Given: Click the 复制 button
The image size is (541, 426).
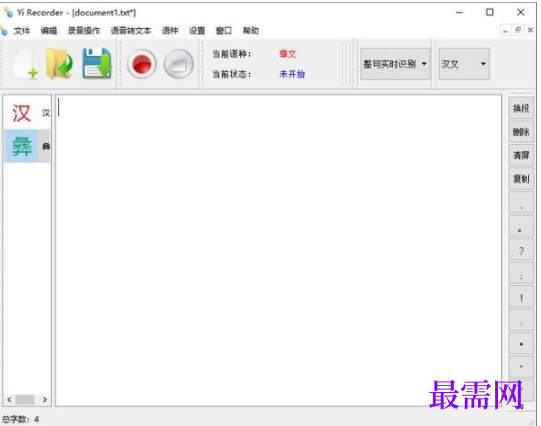Looking at the screenshot, I should (x=521, y=179).
